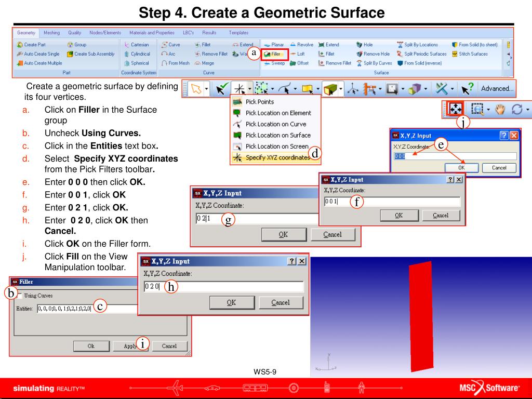Click the Fill view icon on the view toolbar
The height and width of the screenshot is (399, 532).
(x=455, y=109)
